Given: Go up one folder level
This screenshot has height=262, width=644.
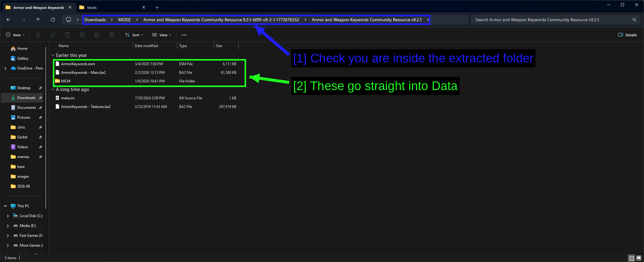Looking at the screenshot, I should (x=38, y=20).
